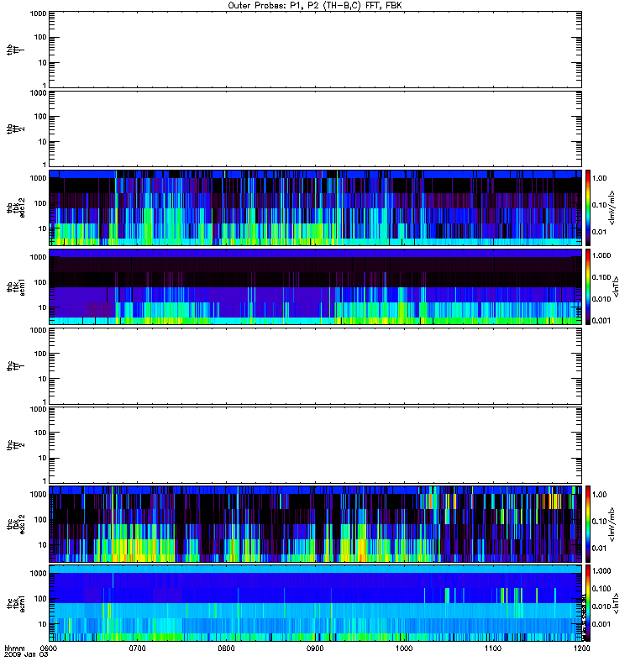Click the '<|nT|>' unit label beside thc scm1 color bar
Viewport: 630px width, 672px height.
[617, 603]
